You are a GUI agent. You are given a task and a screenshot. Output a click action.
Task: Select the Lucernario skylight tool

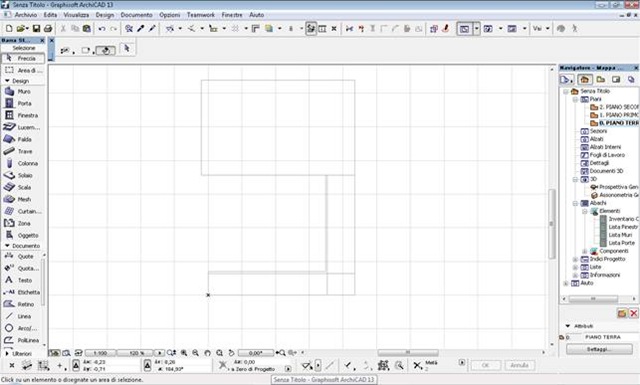23,127
